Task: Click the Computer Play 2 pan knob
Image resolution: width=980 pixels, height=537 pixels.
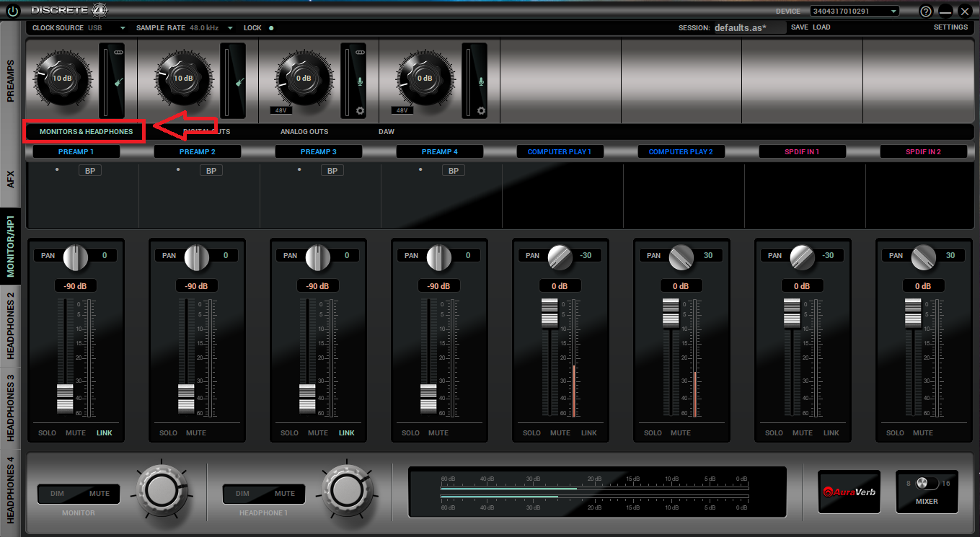Action: [681, 257]
